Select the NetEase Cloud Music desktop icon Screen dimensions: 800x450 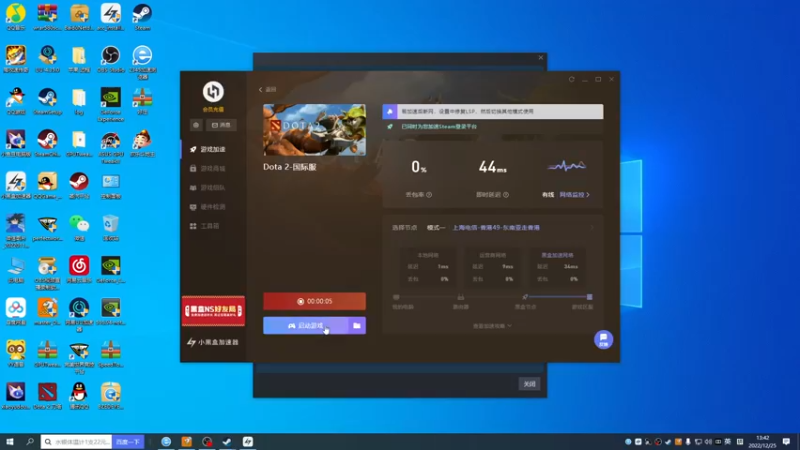[79, 270]
